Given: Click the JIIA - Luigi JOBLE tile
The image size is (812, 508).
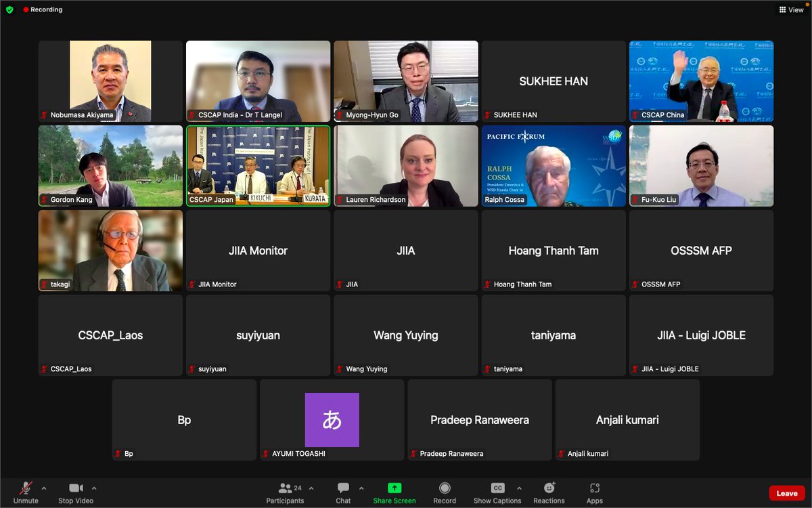Looking at the screenshot, I should click(x=701, y=335).
